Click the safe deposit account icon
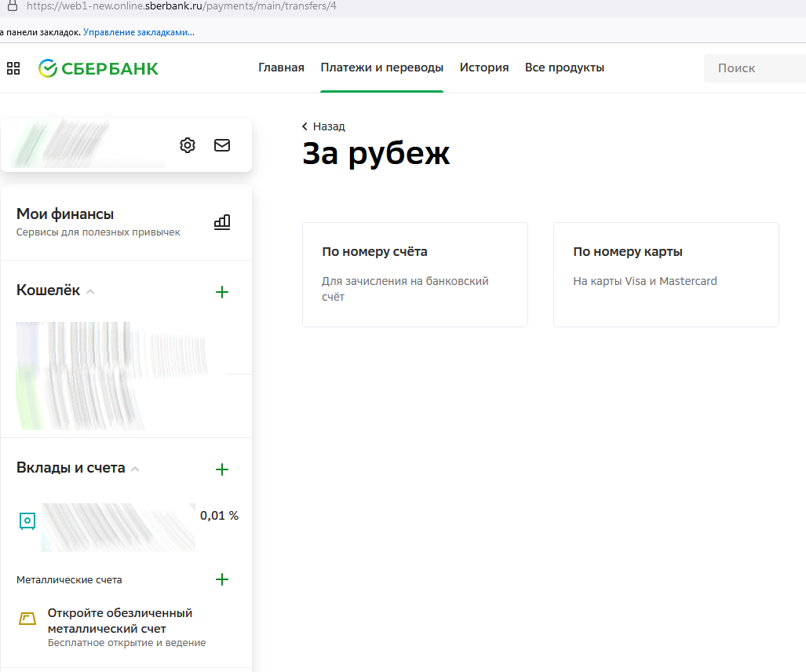 (27, 520)
